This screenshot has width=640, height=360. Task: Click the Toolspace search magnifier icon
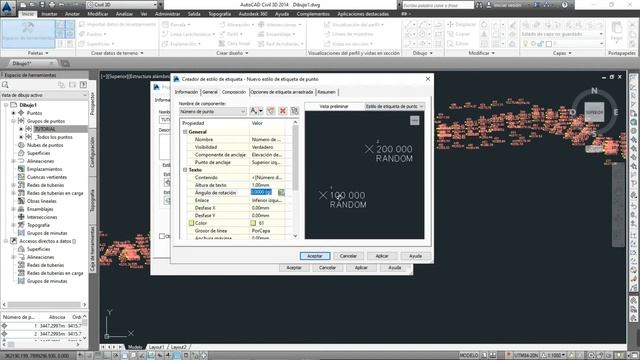point(5,85)
